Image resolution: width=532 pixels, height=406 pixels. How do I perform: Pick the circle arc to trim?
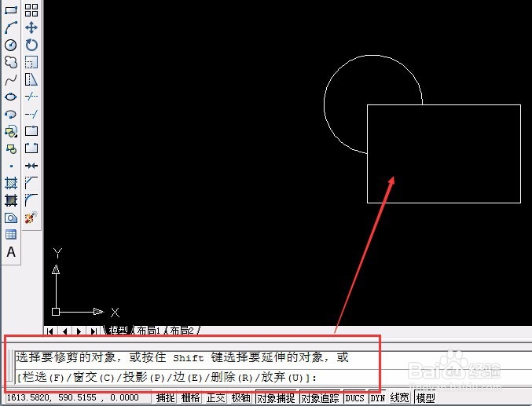pyautogui.click(x=372, y=56)
